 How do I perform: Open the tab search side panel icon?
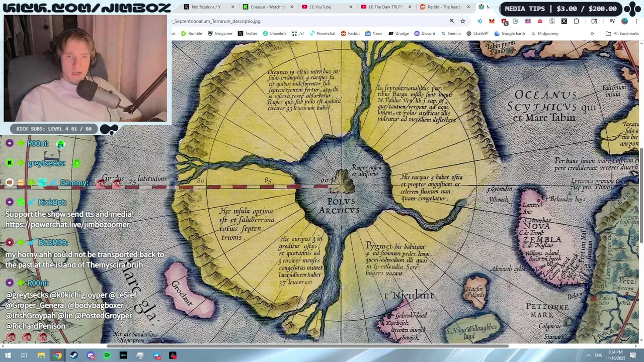pyautogui.click(x=594, y=21)
